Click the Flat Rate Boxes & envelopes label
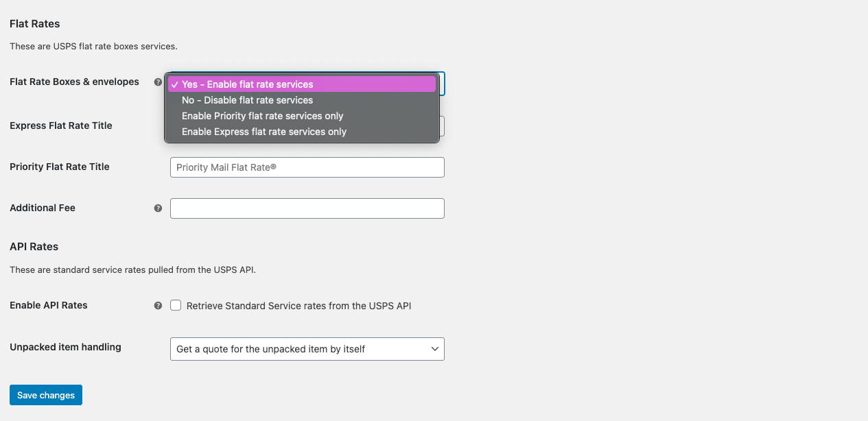Screen dimensions: 868x421 (x=74, y=82)
